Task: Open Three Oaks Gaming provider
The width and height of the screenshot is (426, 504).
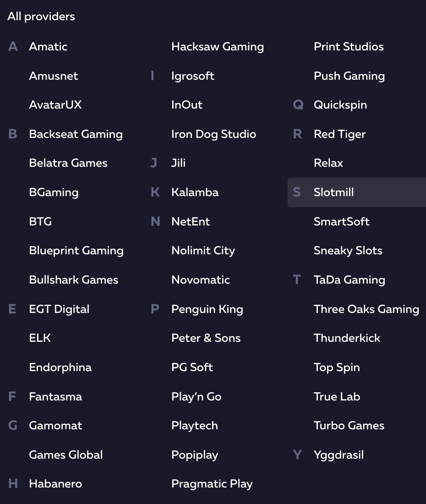Action: [366, 309]
